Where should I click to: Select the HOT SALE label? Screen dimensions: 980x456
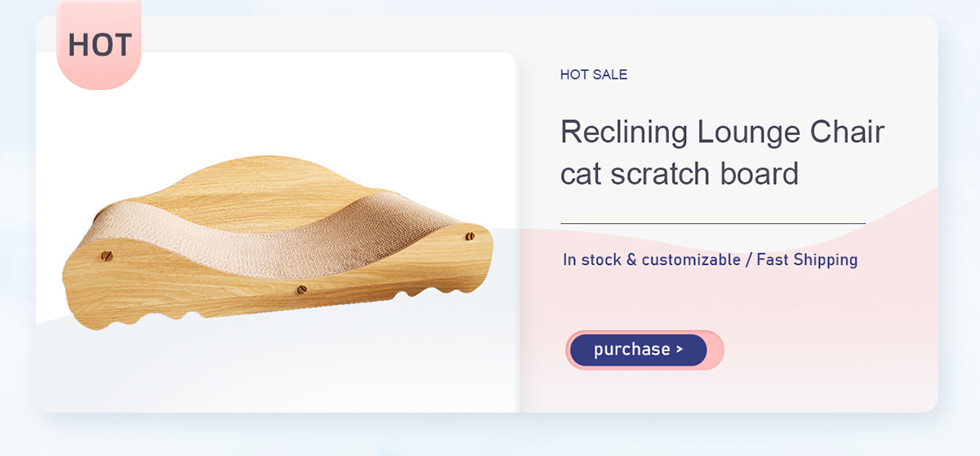tap(594, 74)
